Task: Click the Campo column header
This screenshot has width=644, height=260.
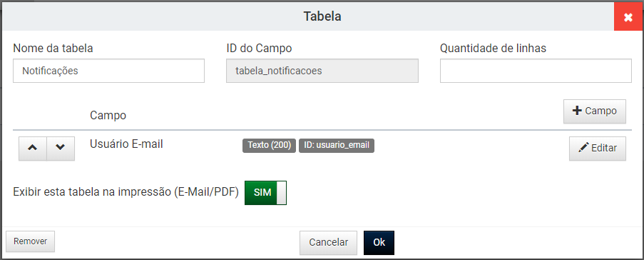Action: click(x=108, y=115)
